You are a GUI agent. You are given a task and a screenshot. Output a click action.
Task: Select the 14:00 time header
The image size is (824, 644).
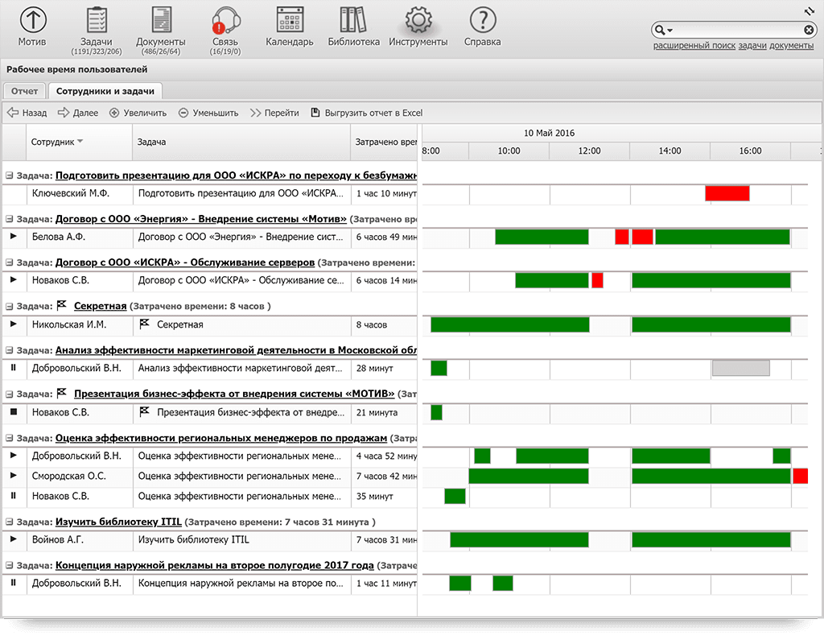pyautogui.click(x=670, y=151)
